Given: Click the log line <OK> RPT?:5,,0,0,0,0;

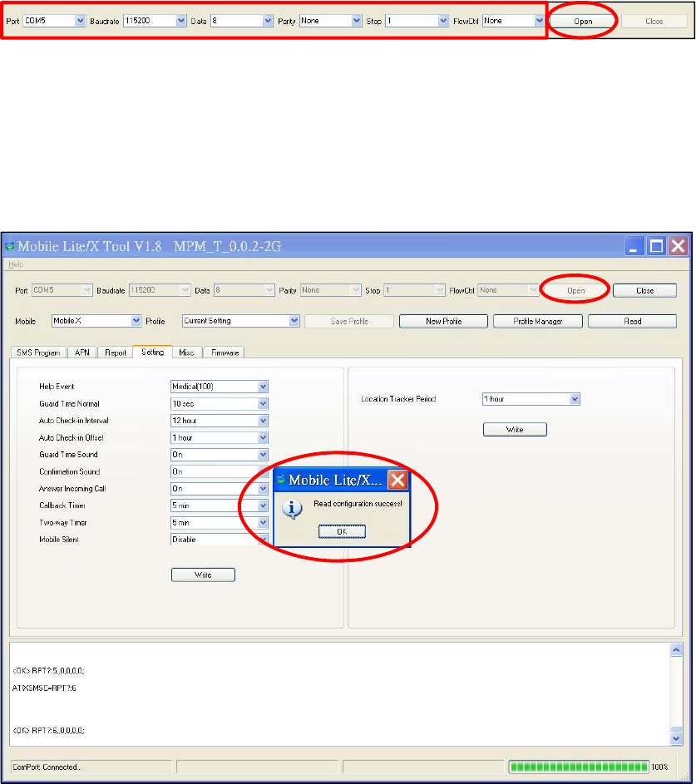Looking at the screenshot, I should pos(48,671).
